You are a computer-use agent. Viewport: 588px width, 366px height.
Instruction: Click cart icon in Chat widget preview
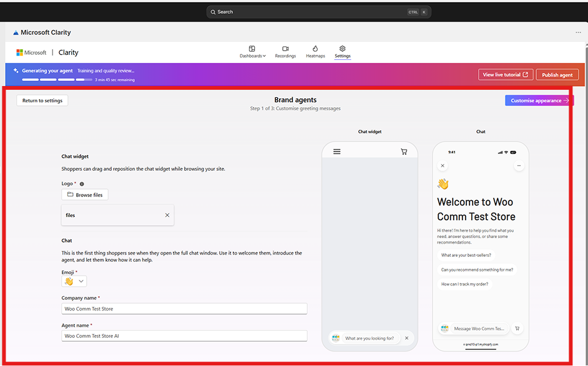(x=404, y=152)
